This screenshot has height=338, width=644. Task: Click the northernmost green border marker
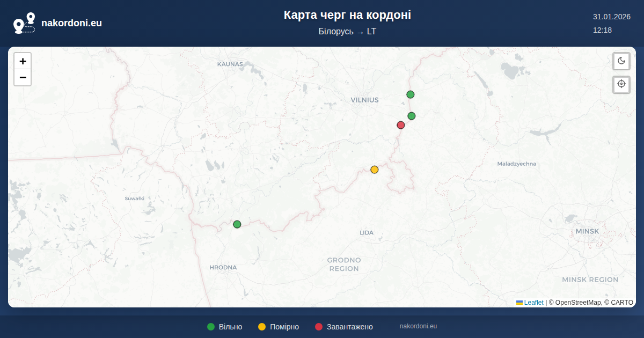click(x=411, y=94)
